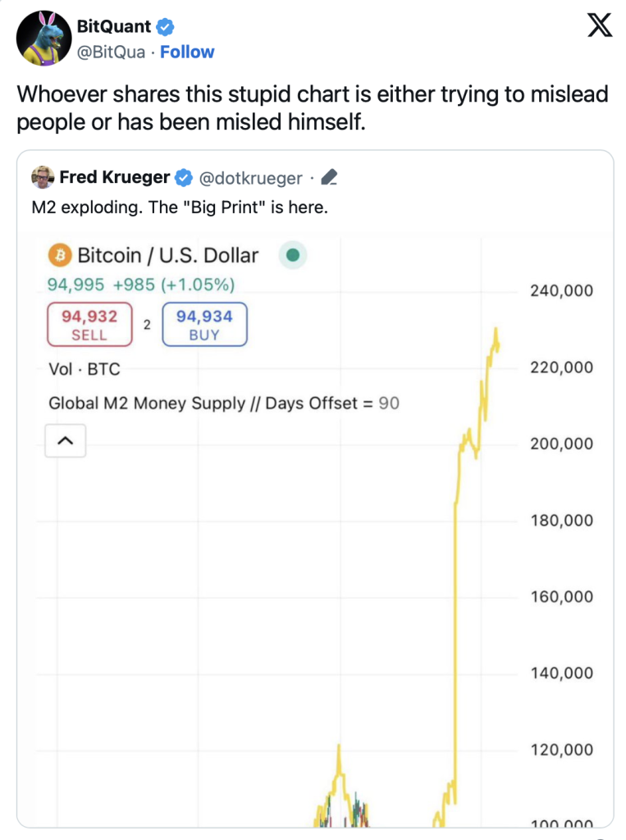Screen dimensions: 626x840
Task: Click the X logo icon
Action: [599, 25]
